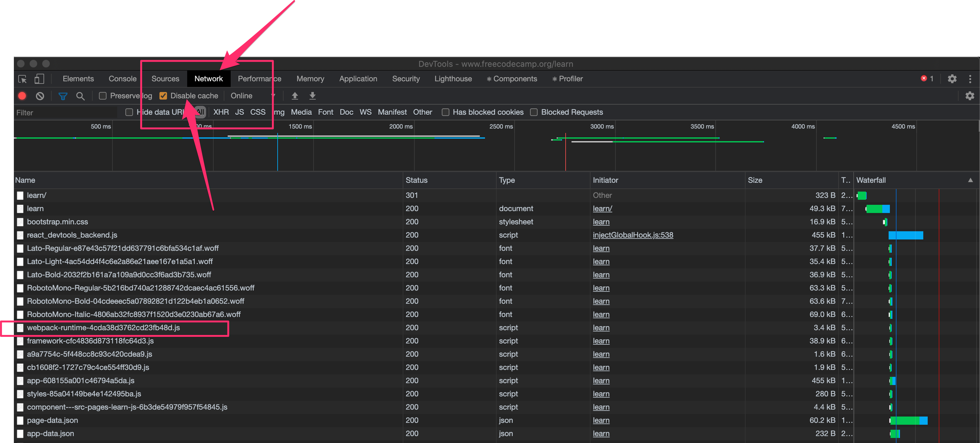Open the Lighthouse panel
Screen dimensions: 980x443
click(453, 79)
